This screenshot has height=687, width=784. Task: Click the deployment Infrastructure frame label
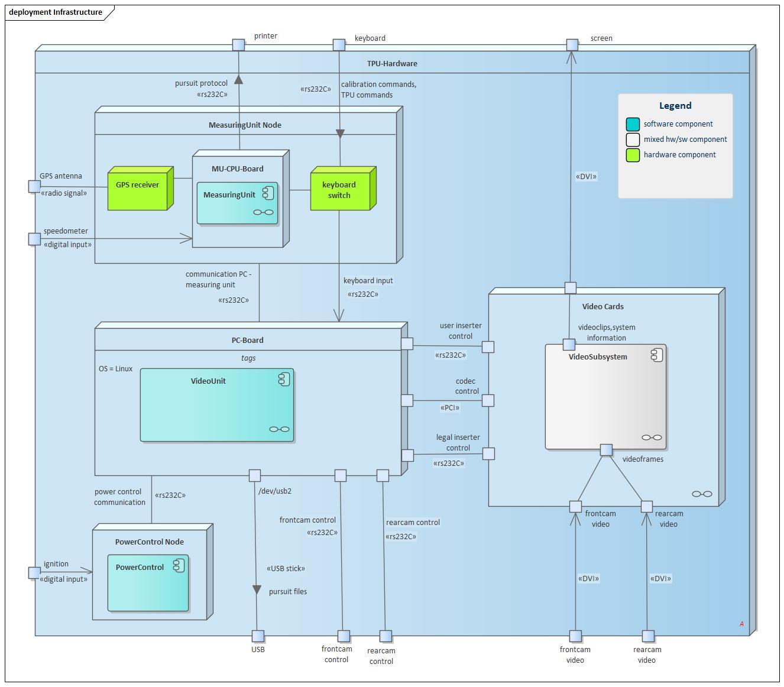tap(56, 12)
